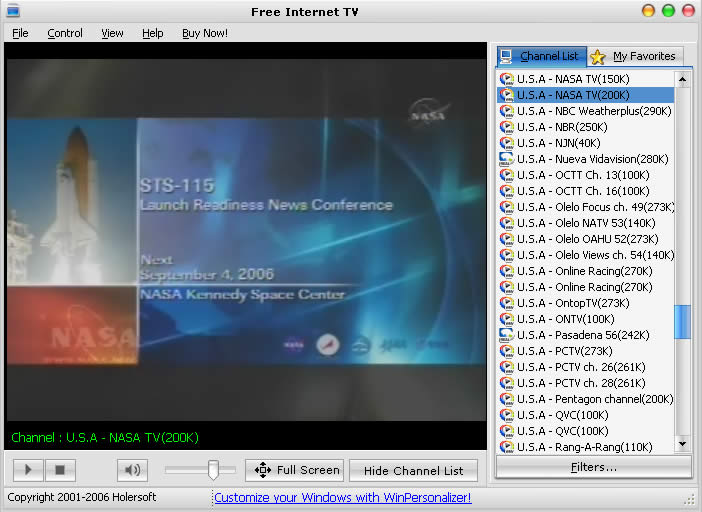Expand the View menu
The height and width of the screenshot is (512, 702).
tap(112, 33)
